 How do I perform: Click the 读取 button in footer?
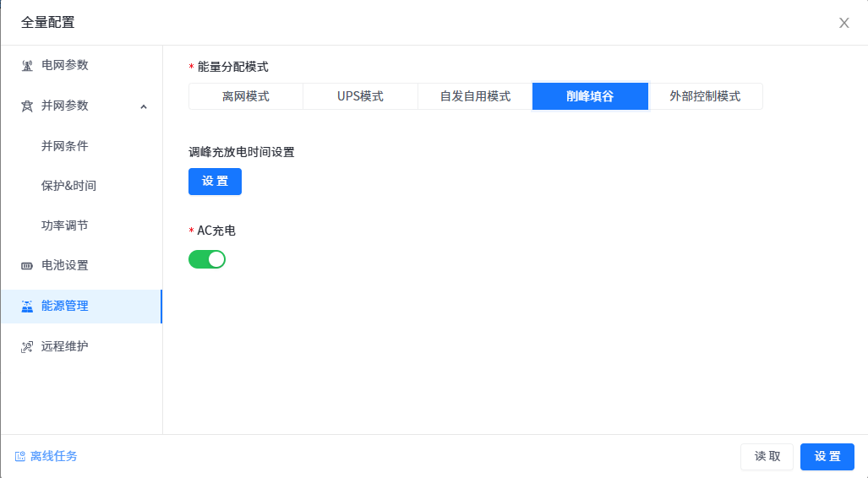pos(767,457)
